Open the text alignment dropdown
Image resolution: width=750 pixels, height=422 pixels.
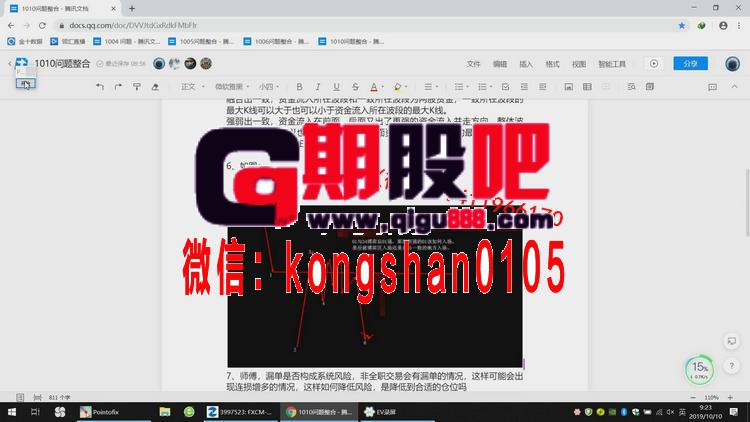coord(431,87)
